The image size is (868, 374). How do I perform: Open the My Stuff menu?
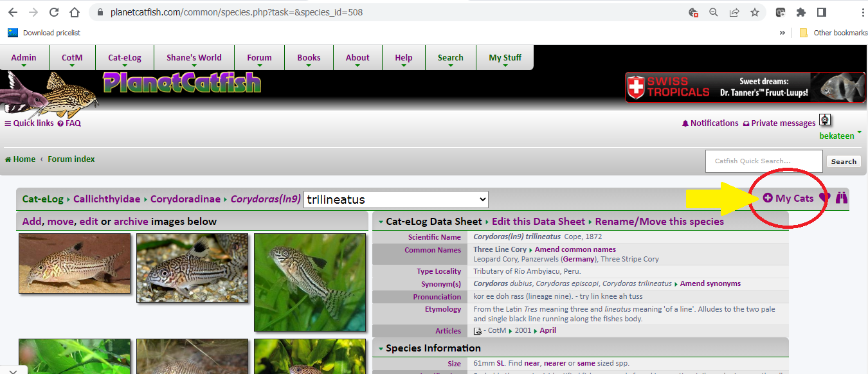pyautogui.click(x=505, y=58)
